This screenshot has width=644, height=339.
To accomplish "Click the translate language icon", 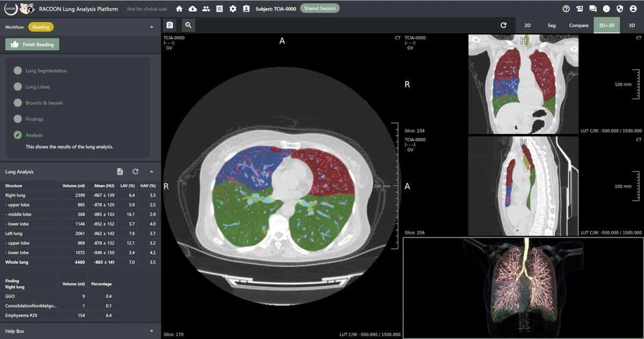I will tap(580, 9).
